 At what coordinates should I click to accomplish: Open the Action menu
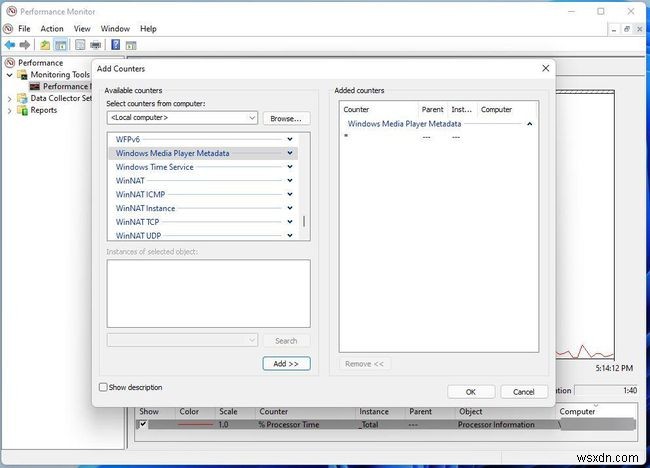(x=52, y=29)
